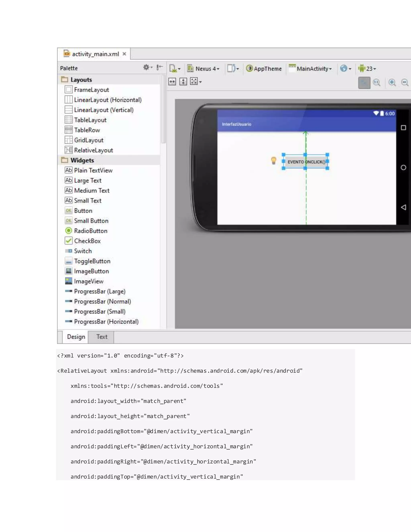411x532 pixels.
Task: Select the CheckBox widget
Action: [82, 241]
